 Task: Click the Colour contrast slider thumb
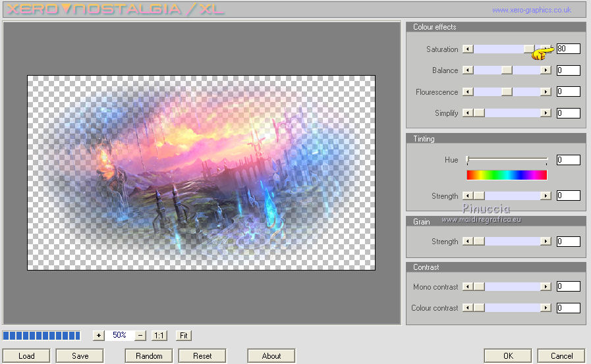(479, 308)
